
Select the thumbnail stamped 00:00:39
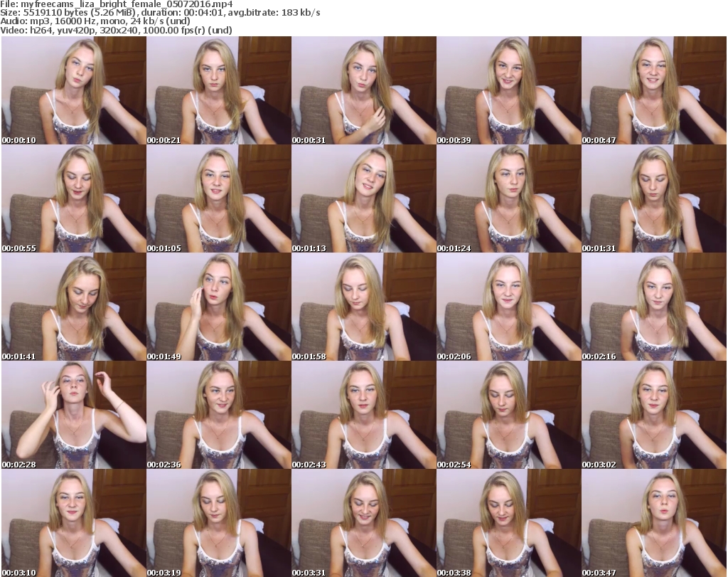pyautogui.click(x=509, y=90)
